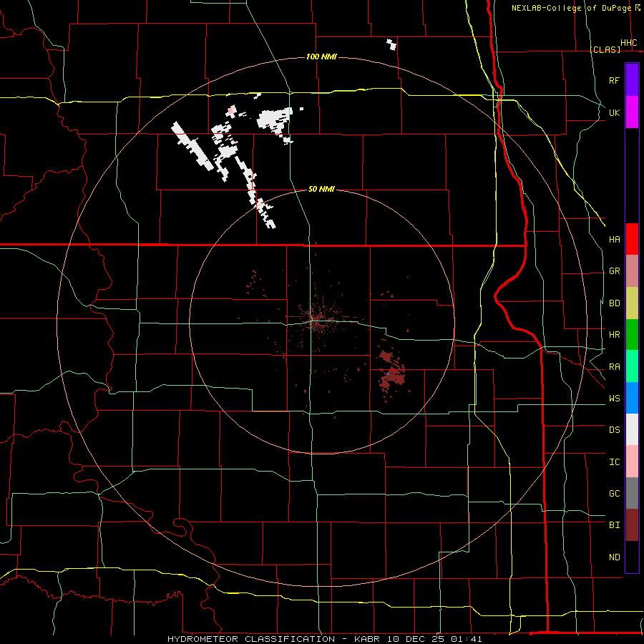
Task: Click the "KABR" radar site identifier
Action: (367, 639)
